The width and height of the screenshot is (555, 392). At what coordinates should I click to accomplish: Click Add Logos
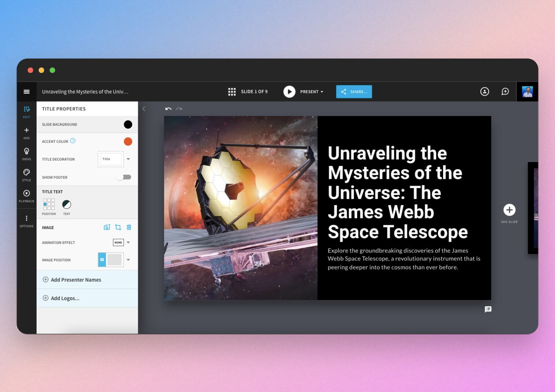(65, 298)
